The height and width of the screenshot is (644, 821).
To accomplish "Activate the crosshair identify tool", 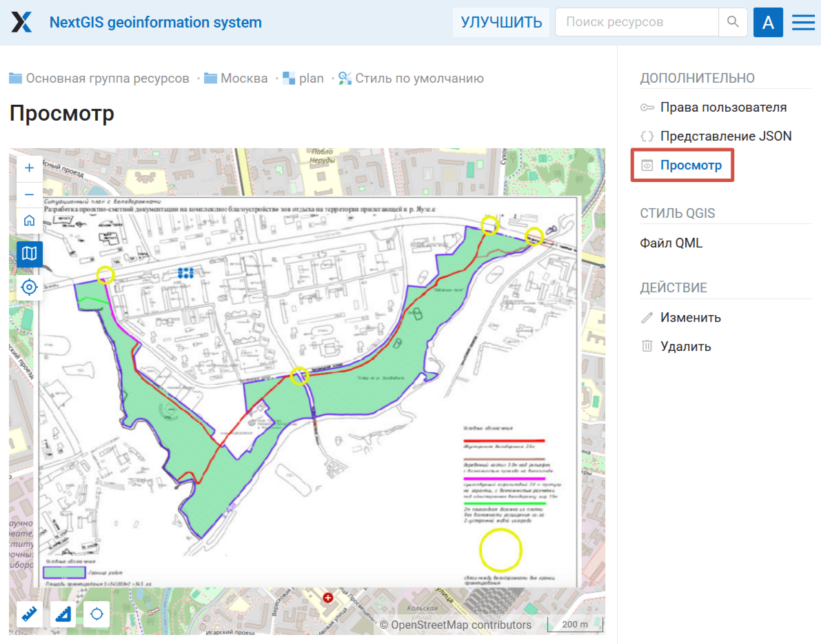I will click(97, 614).
